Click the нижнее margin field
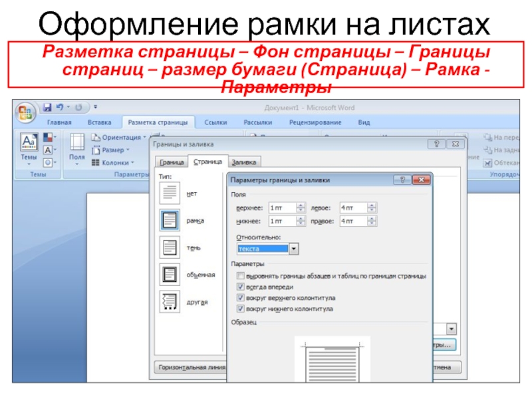Viewport: 532px width, 399px height. 283,221
